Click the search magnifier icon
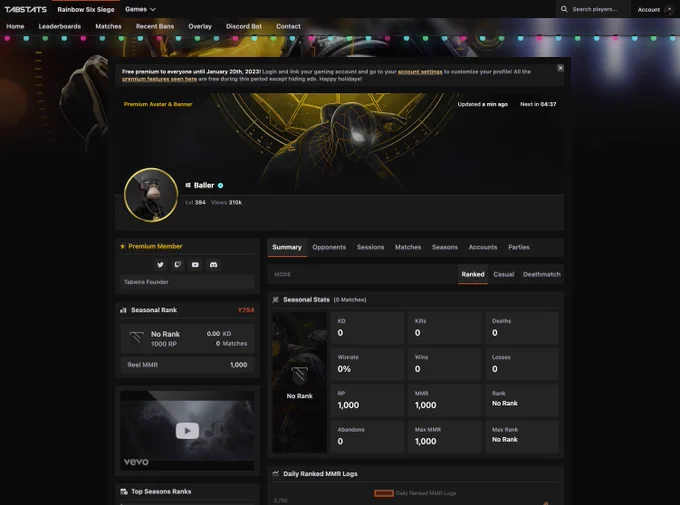Screen dimensions: 680x505 click(x=564, y=9)
